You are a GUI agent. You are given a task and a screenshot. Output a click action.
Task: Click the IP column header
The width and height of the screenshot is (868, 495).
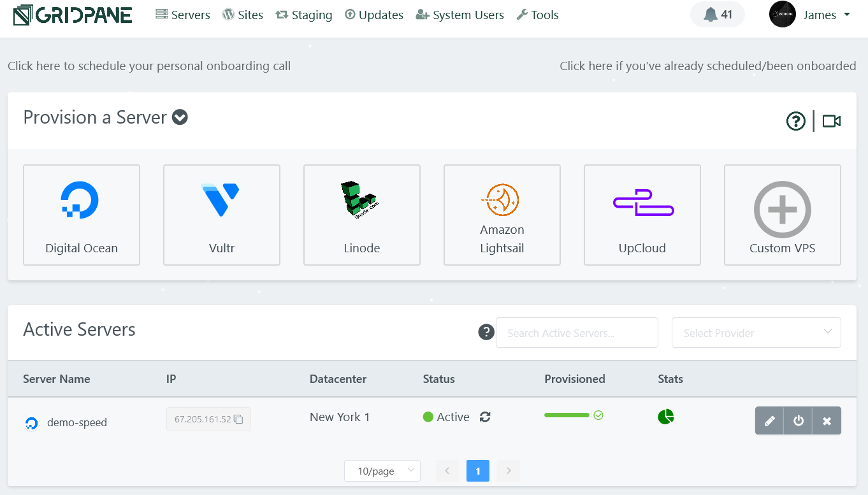tap(171, 379)
